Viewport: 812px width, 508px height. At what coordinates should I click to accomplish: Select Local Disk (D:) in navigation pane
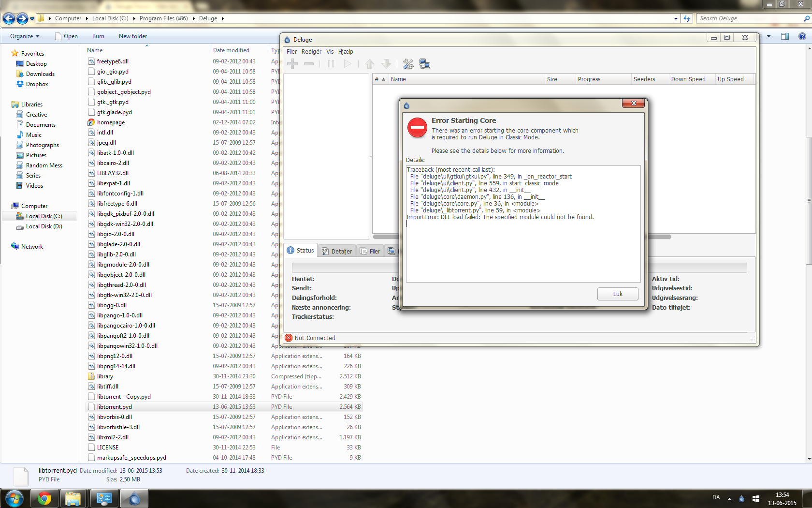(x=44, y=226)
